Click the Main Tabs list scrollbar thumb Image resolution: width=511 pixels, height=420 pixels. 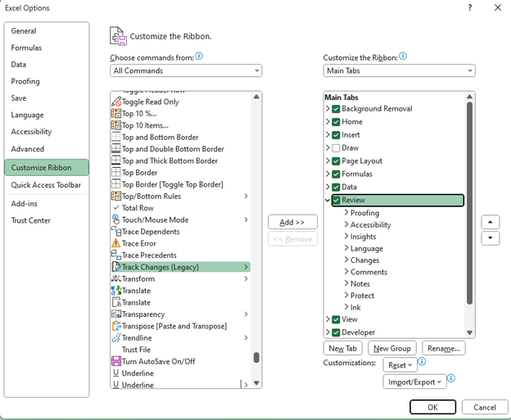pyautogui.click(x=469, y=203)
